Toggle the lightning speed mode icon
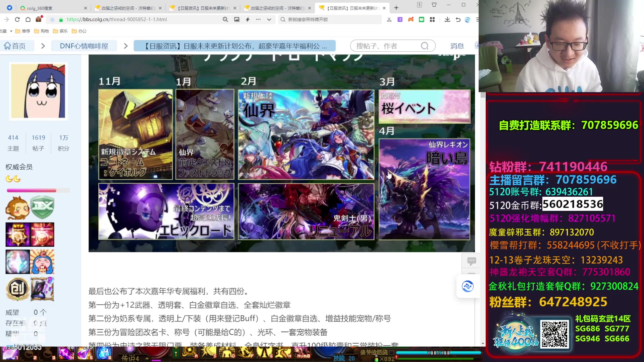 coord(248,19)
